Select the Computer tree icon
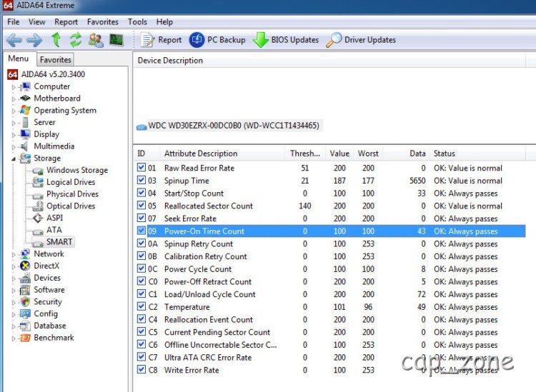 [25, 86]
